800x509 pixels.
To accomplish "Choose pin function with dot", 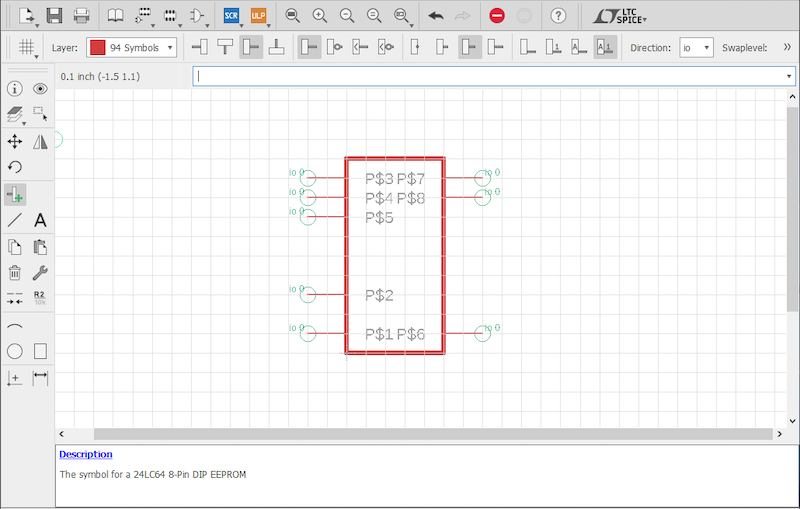I will pos(335,47).
